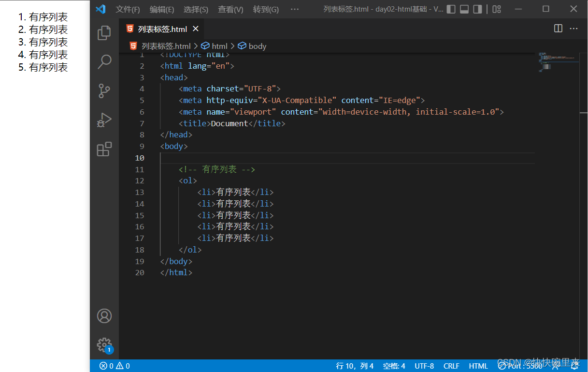
Task: Click the <head> opening tag on line 3
Action: pyautogui.click(x=174, y=77)
